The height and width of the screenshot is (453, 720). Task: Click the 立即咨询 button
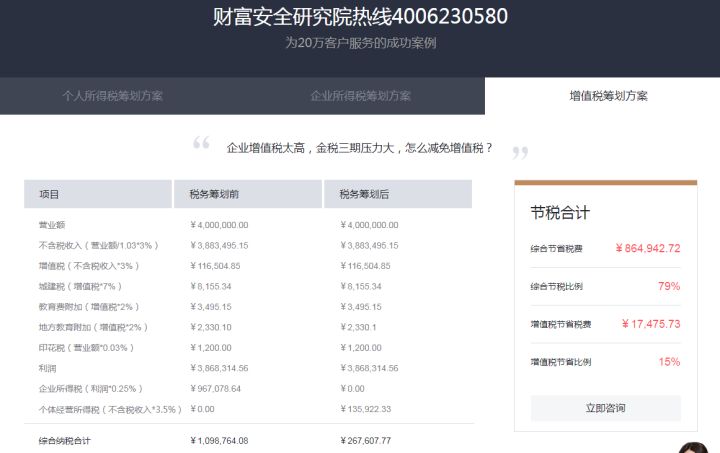click(605, 408)
